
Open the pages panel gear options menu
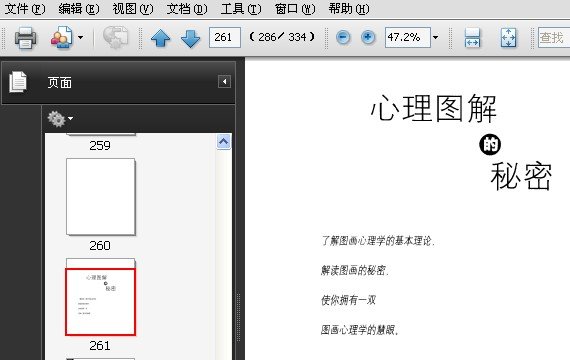pos(60,119)
